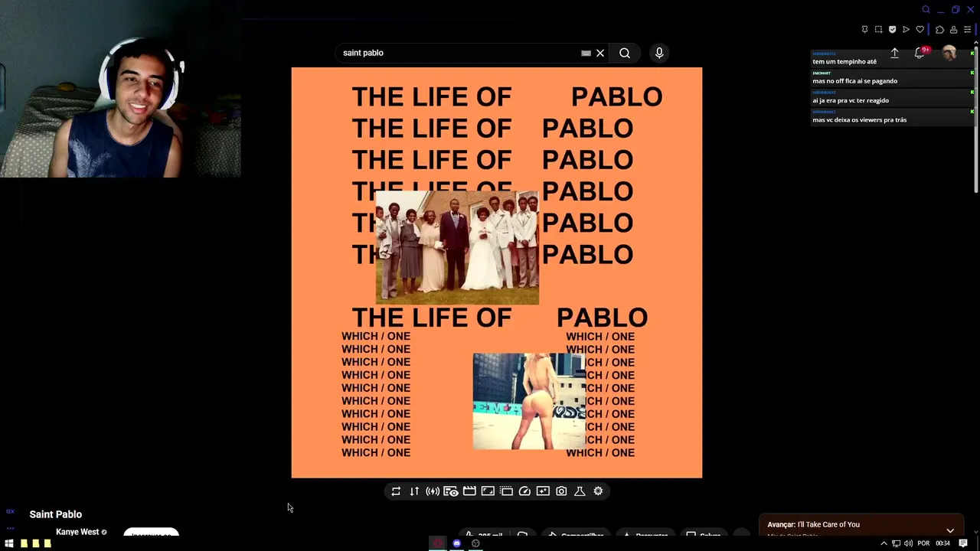This screenshot has height=551, width=980.
Task: Click chat message 'tem um tempinho até'
Action: [844, 61]
